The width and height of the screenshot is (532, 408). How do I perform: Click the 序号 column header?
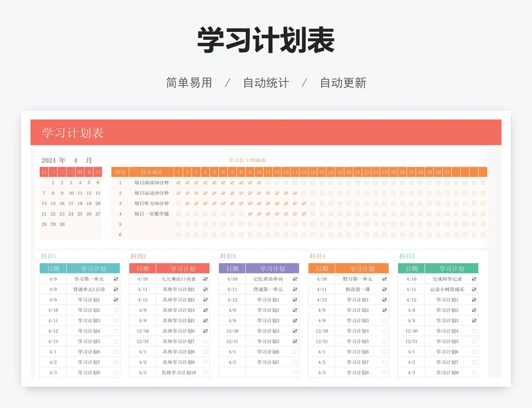pos(120,172)
